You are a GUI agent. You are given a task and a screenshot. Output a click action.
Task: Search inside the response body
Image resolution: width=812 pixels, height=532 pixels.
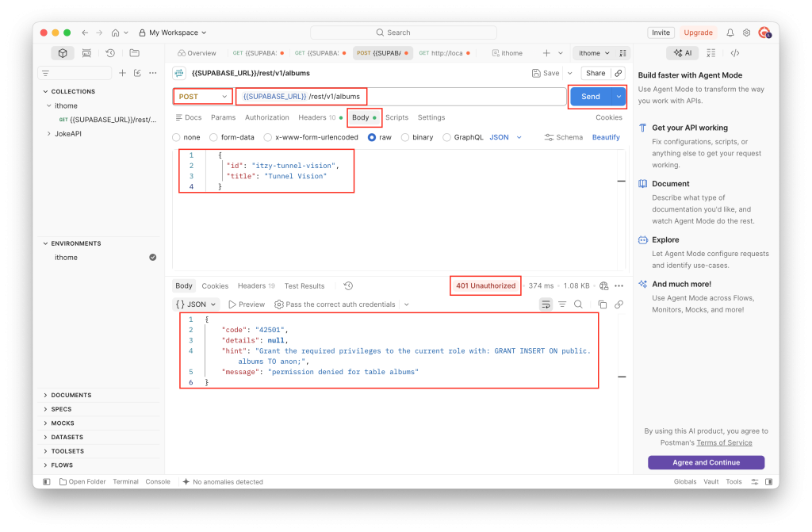(x=578, y=304)
